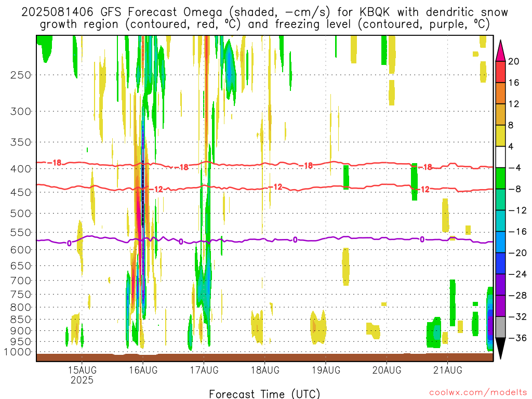The height and width of the screenshot is (399, 532).
Task: Click the 'Forecast Time (UTC)' axis title
Action: coord(264,394)
